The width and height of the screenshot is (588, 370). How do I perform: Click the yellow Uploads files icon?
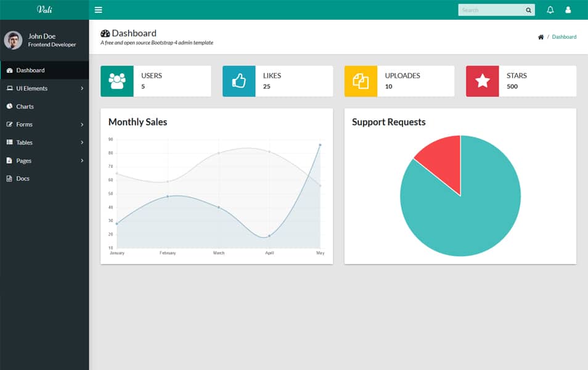click(361, 81)
